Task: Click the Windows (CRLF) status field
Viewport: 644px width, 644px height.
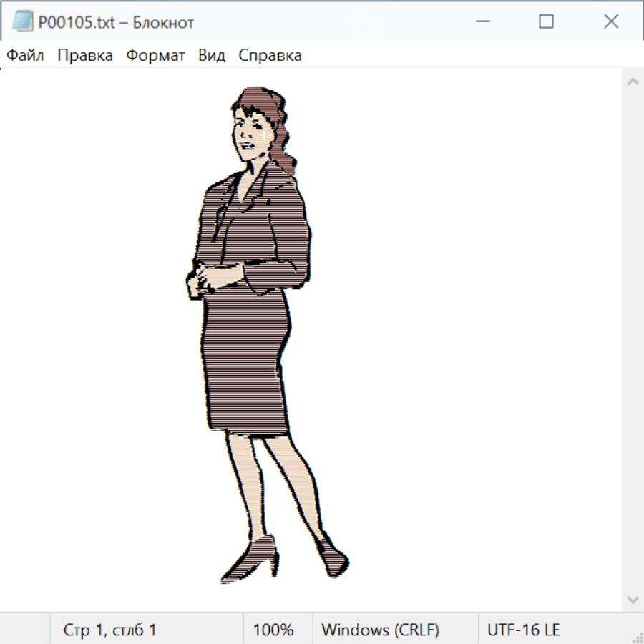Action: point(380,630)
